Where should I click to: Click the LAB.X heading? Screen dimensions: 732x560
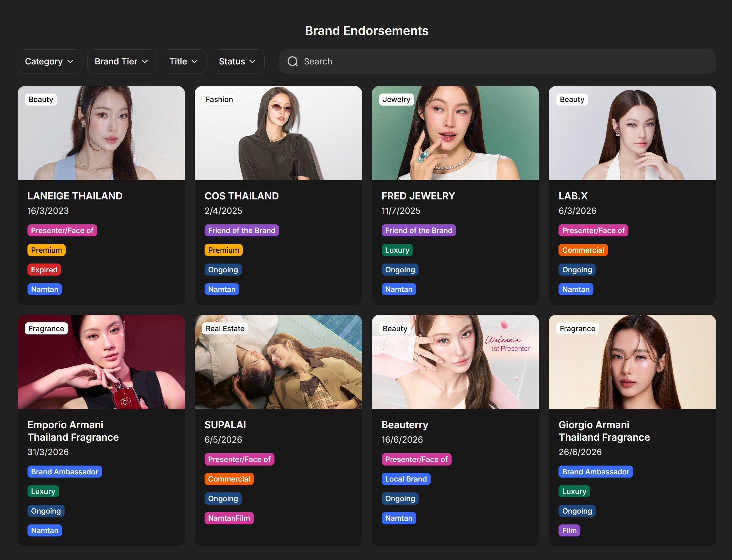573,196
